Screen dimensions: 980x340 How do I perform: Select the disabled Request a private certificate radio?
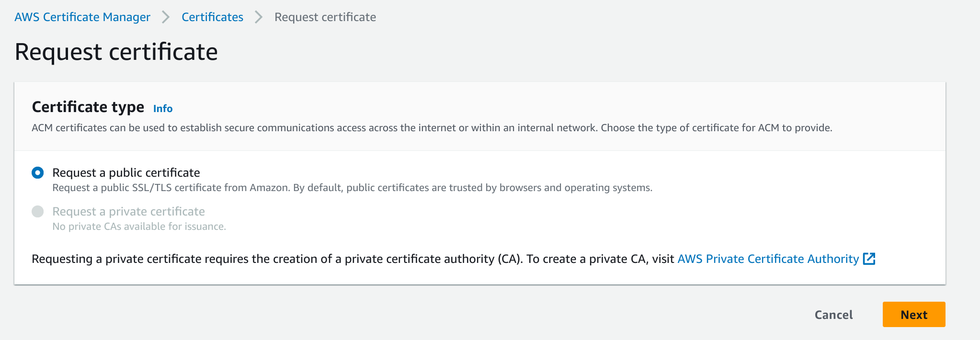pyautogui.click(x=38, y=211)
